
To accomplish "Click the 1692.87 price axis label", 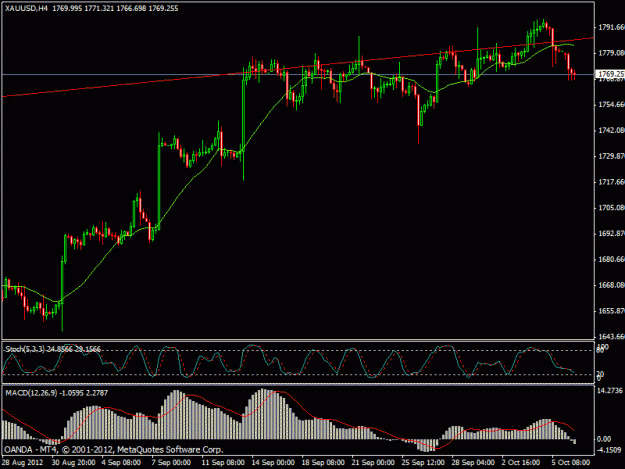I will coord(611,234).
